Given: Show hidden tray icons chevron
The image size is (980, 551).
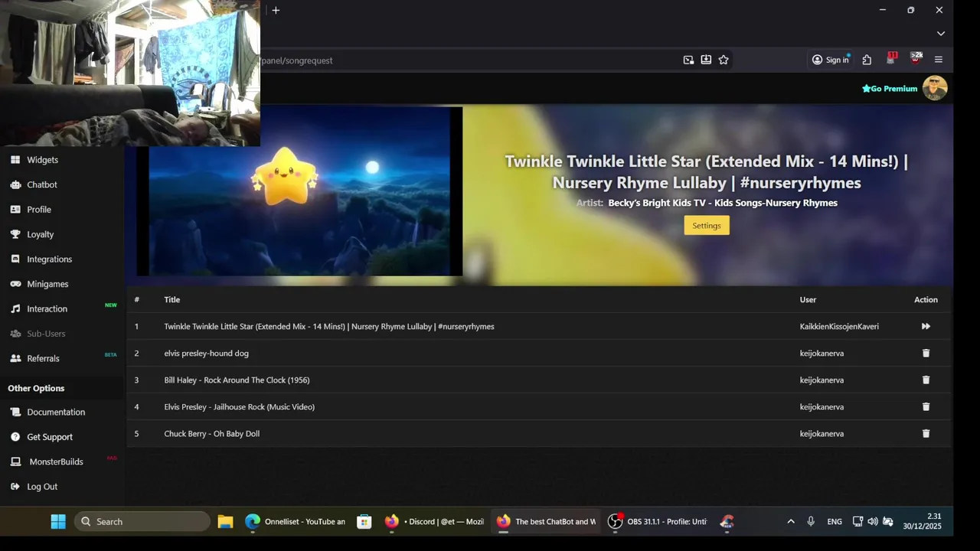Looking at the screenshot, I should [791, 522].
